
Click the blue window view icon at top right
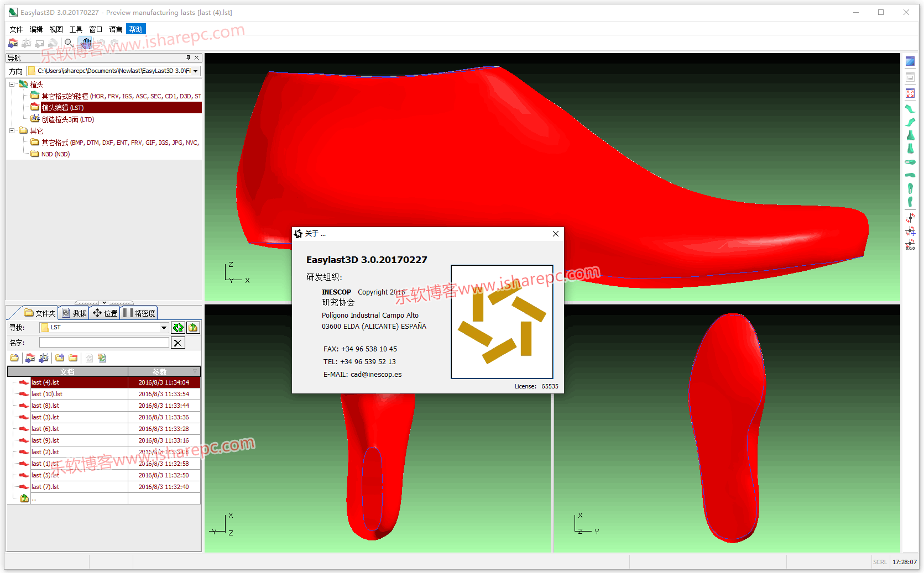910,61
